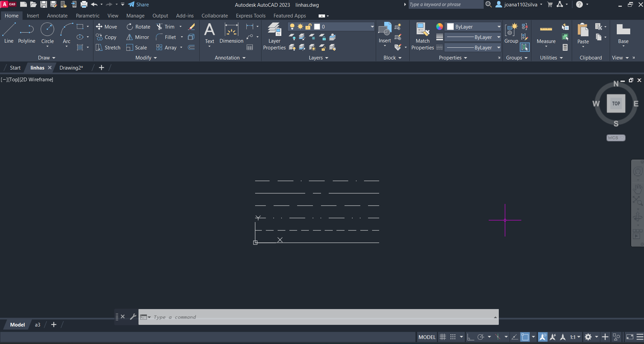Image resolution: width=644 pixels, height=344 pixels.
Task: Add a new layout tab
Action: [54, 325]
